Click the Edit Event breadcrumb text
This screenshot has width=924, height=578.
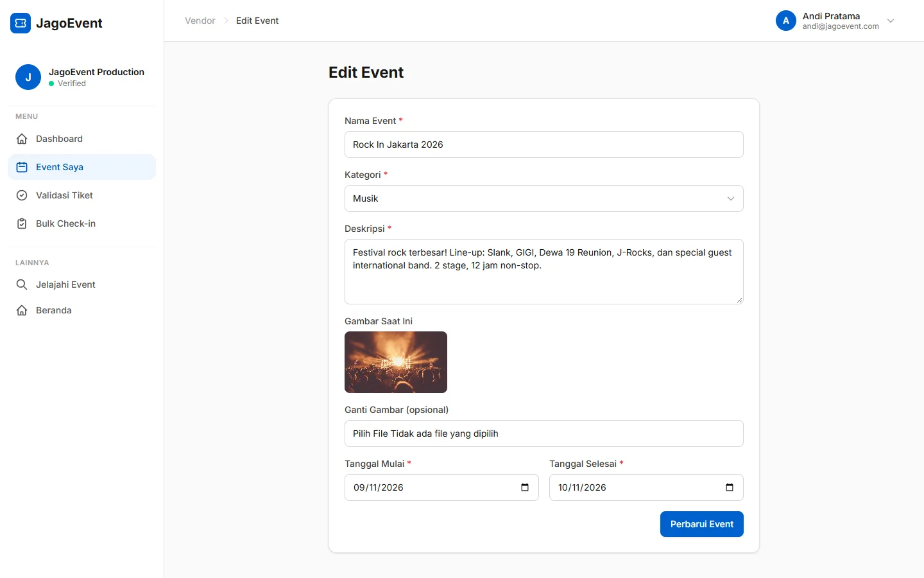[257, 21]
